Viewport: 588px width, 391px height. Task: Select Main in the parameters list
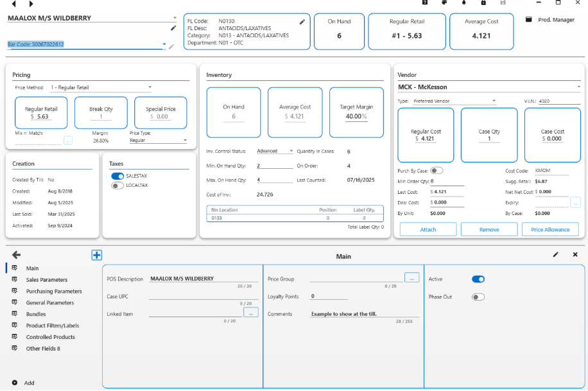[32, 268]
